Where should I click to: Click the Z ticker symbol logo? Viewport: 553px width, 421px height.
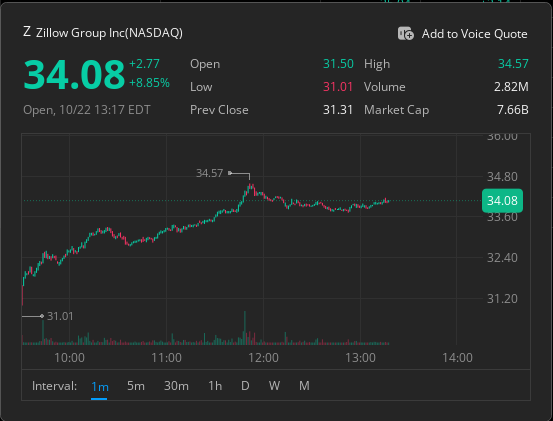tap(27, 32)
